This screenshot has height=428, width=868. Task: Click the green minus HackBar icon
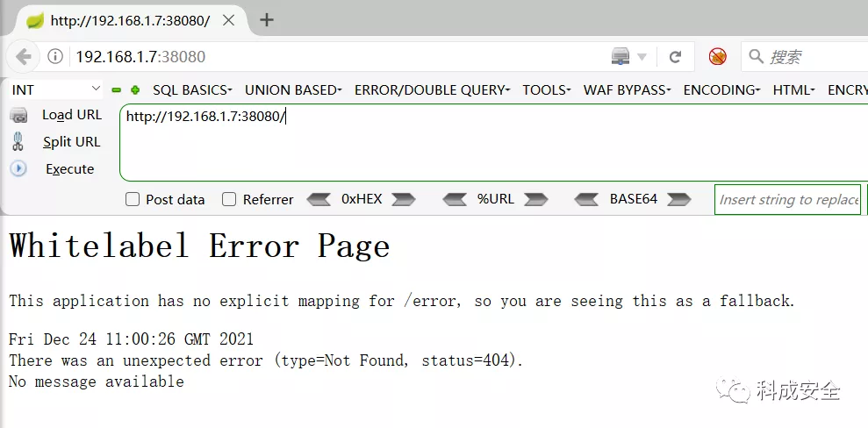pyautogui.click(x=116, y=89)
